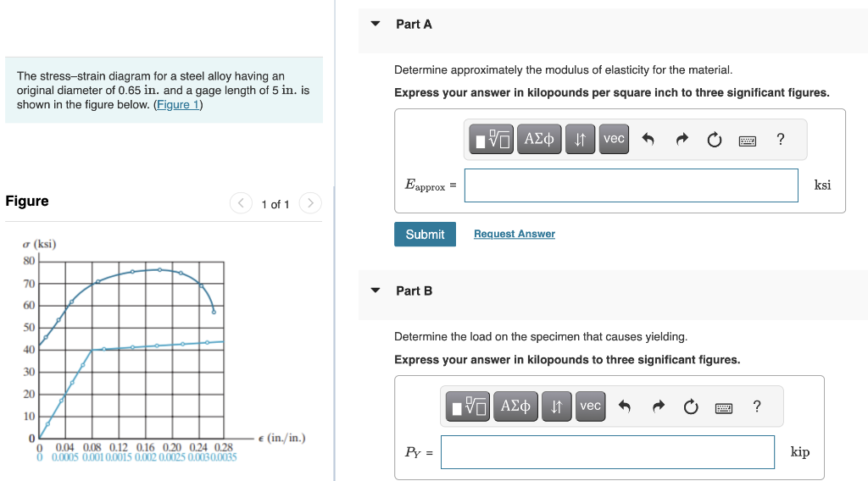Click the undo arrow in Part B
The image size is (868, 481).
tap(625, 407)
